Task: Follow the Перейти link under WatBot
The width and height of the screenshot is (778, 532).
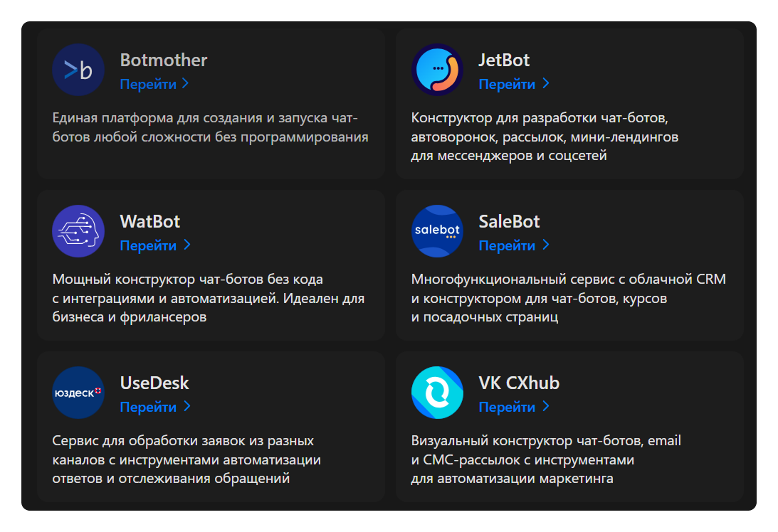Action: tap(154, 245)
